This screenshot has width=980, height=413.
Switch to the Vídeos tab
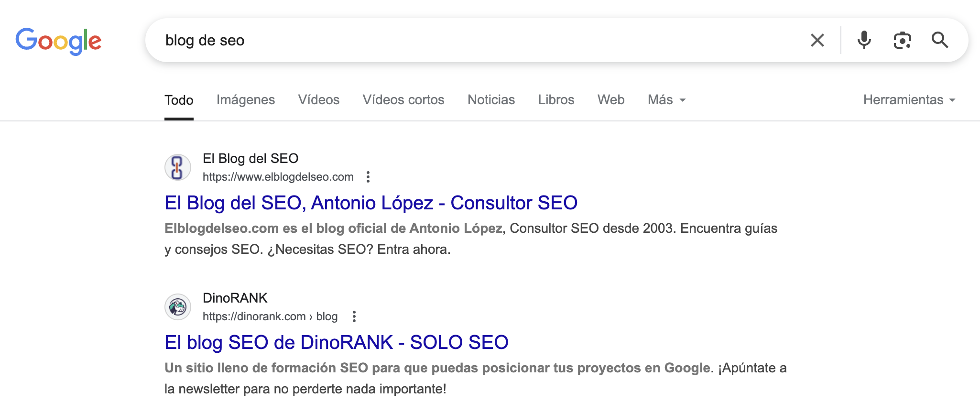[x=319, y=100]
